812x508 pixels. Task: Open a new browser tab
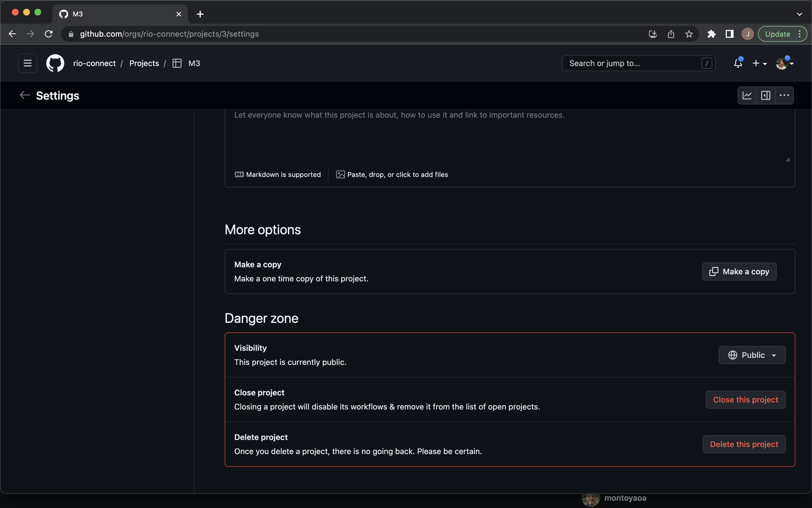[x=200, y=14]
